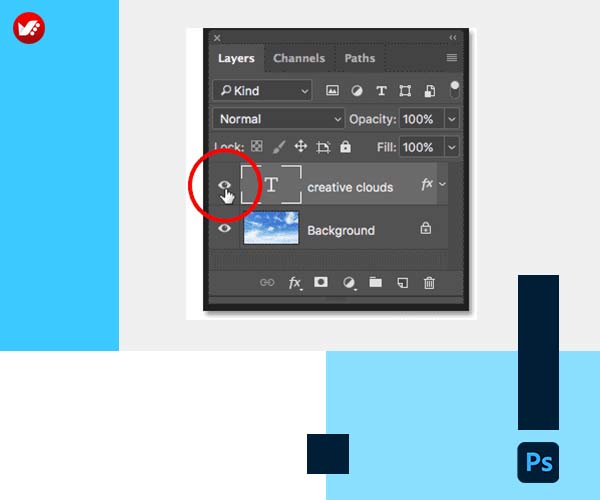The image size is (600, 500).
Task: Create a new layer icon
Action: coord(403,283)
